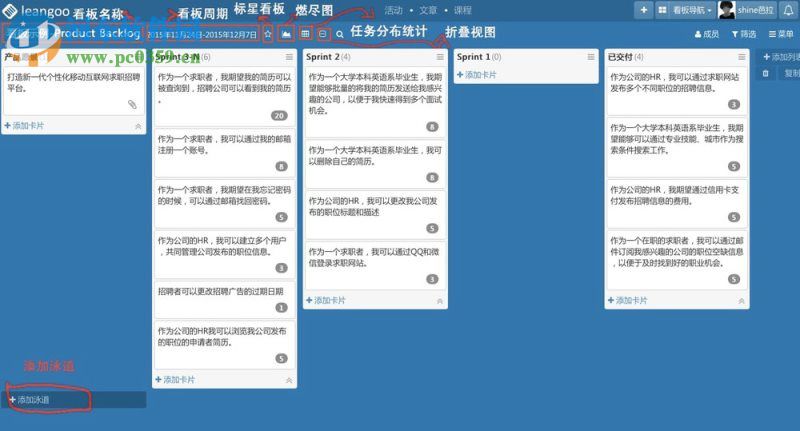Image resolution: width=800 pixels, height=431 pixels.
Task: Open the Sprint 2 list menu icon
Action: click(x=440, y=57)
